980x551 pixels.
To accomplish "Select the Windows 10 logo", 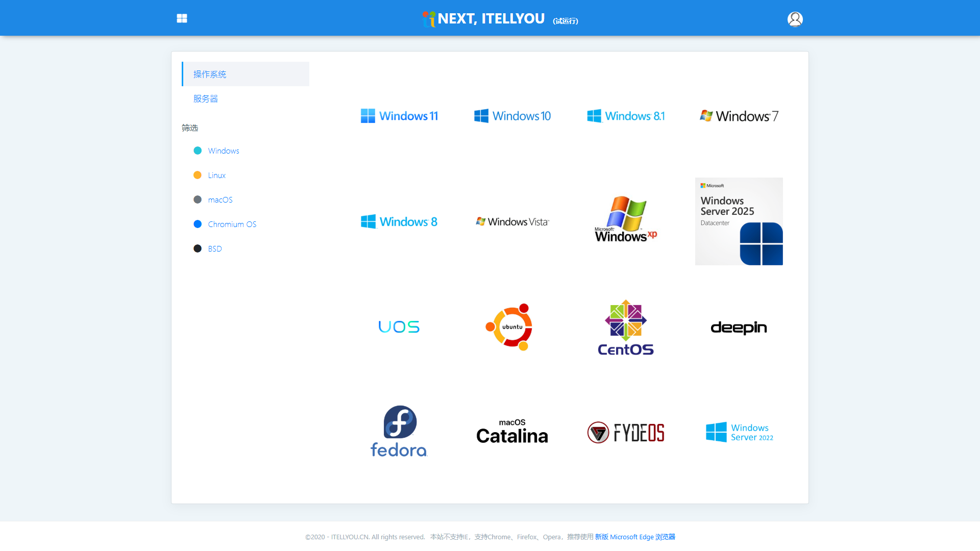I will [x=512, y=116].
